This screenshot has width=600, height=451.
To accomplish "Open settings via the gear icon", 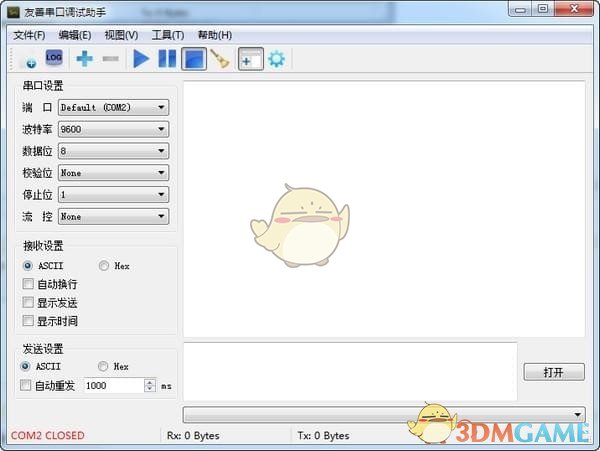I will pos(276,59).
